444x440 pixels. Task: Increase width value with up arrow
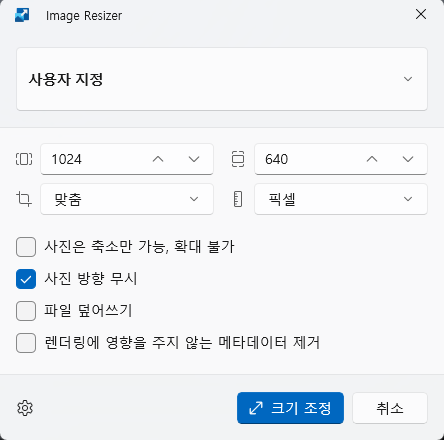point(158,159)
